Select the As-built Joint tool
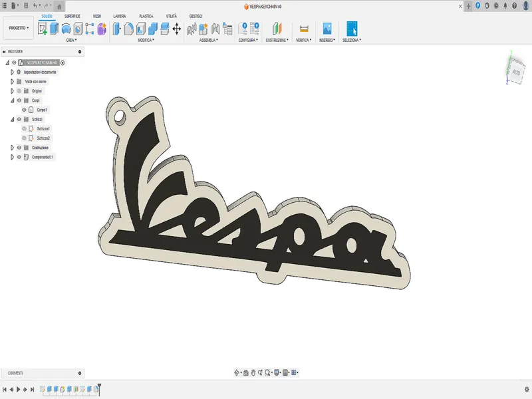Screen dimensions: 532x399 click(215, 29)
